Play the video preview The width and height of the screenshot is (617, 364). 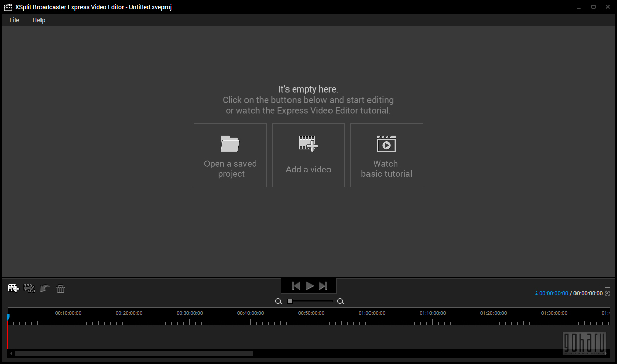pos(310,286)
